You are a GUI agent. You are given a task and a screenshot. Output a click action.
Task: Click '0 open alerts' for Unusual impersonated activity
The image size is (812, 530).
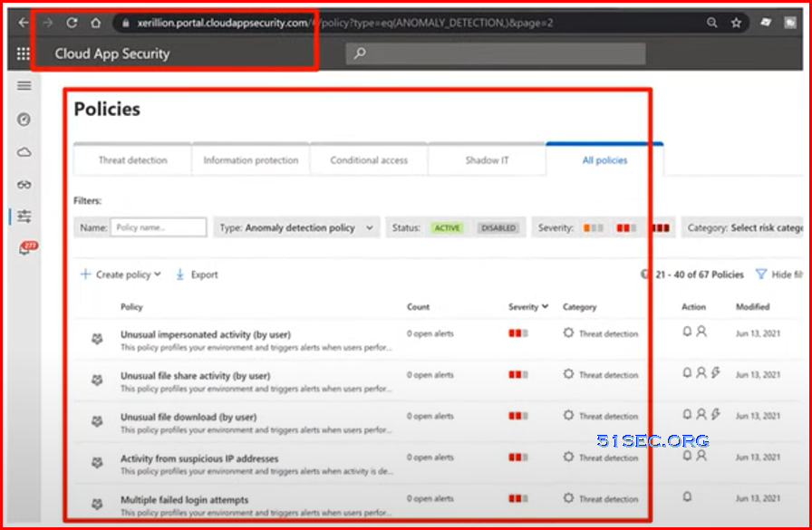point(430,333)
